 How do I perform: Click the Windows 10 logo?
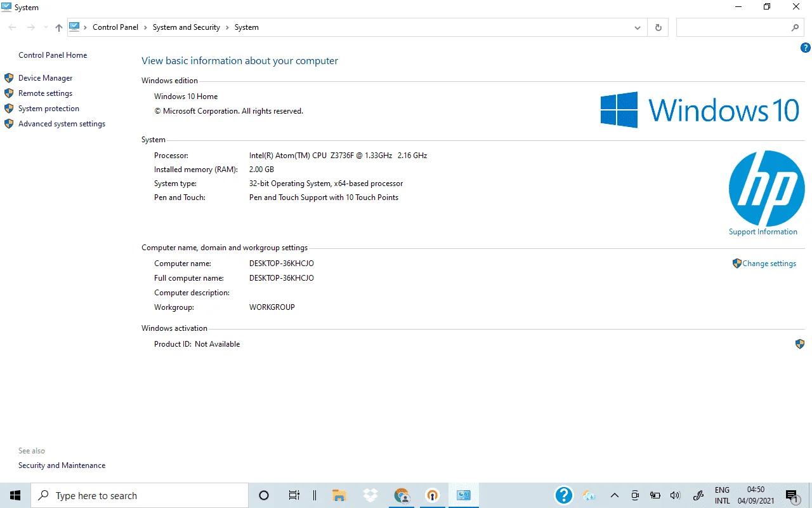pos(700,110)
